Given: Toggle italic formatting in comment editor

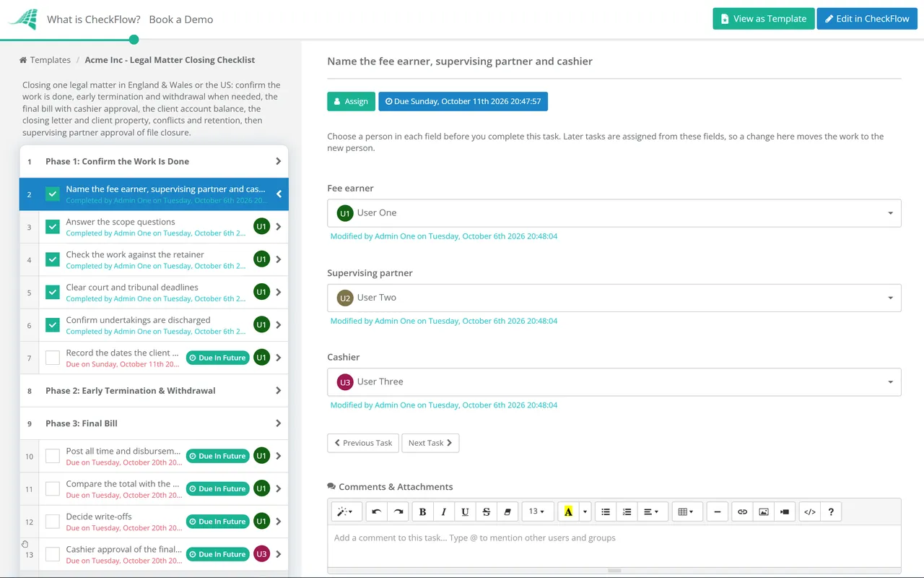Looking at the screenshot, I should tap(443, 512).
